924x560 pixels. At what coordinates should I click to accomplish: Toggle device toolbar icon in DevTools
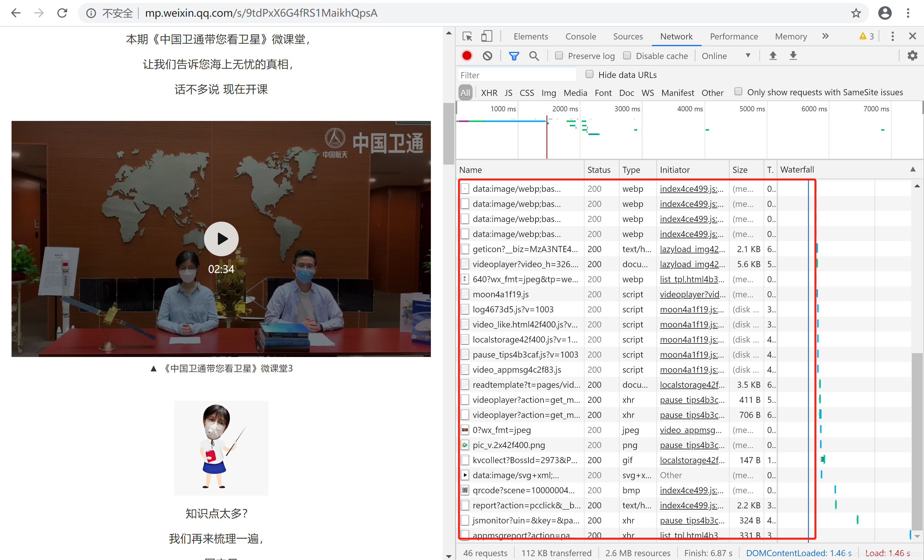point(486,36)
